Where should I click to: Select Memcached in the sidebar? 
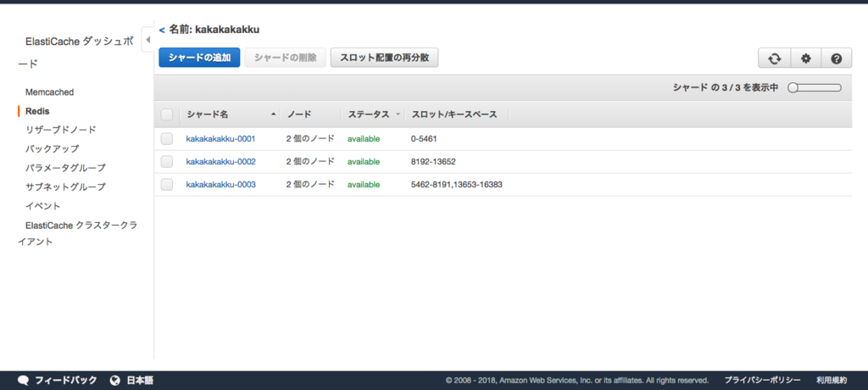[49, 92]
